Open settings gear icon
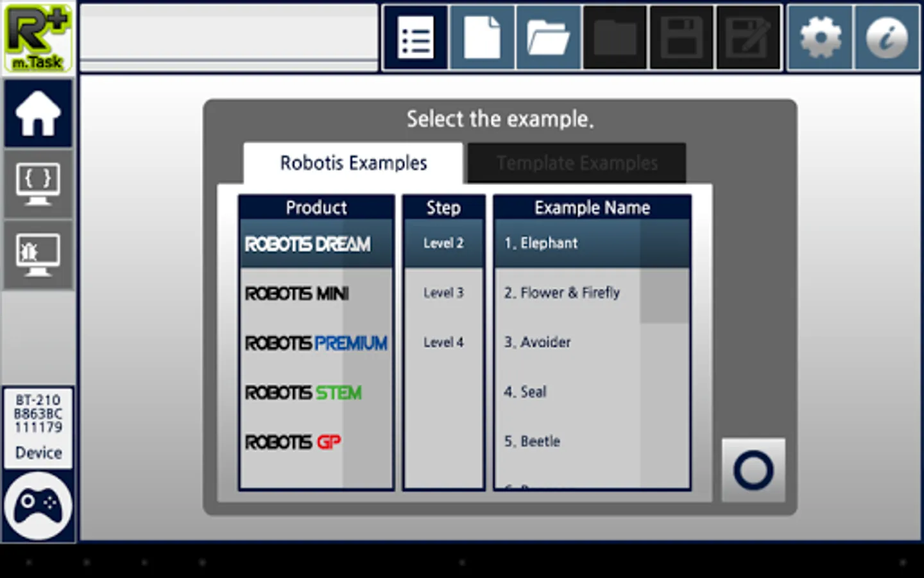 click(x=820, y=37)
